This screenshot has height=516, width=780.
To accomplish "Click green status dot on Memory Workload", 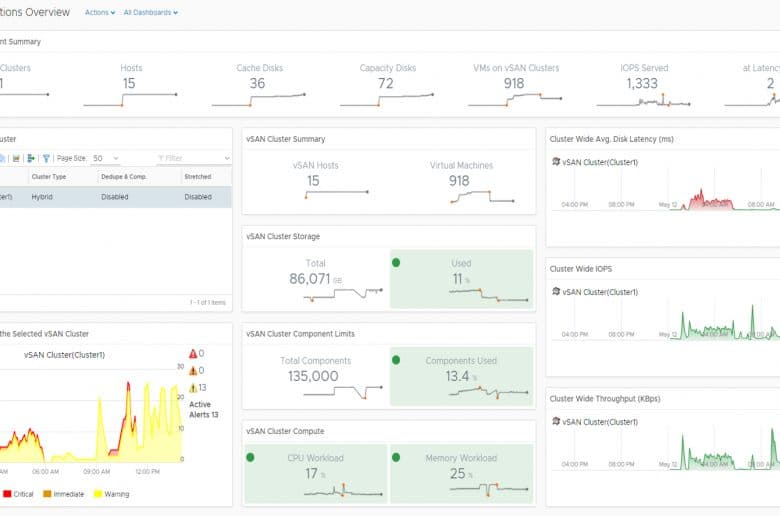I will [396, 457].
